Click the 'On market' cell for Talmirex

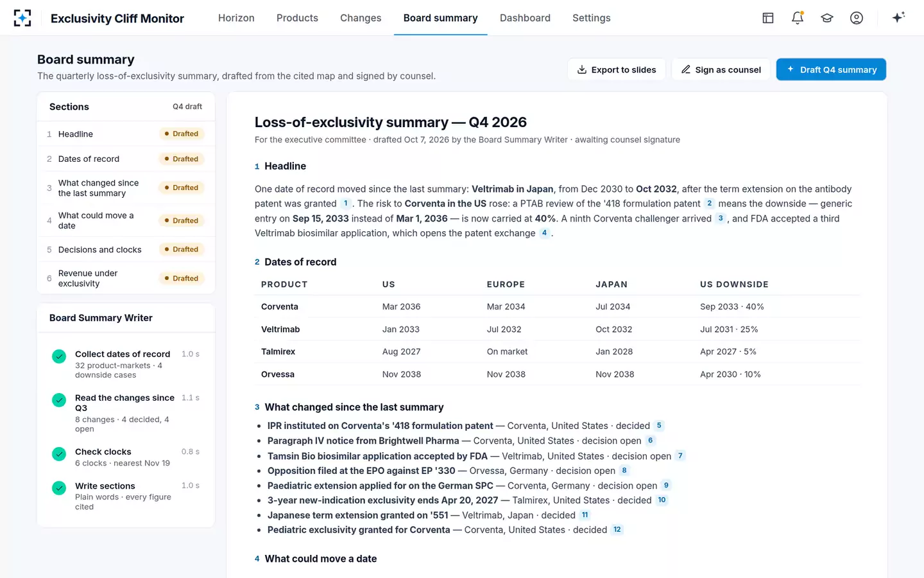pyautogui.click(x=507, y=352)
